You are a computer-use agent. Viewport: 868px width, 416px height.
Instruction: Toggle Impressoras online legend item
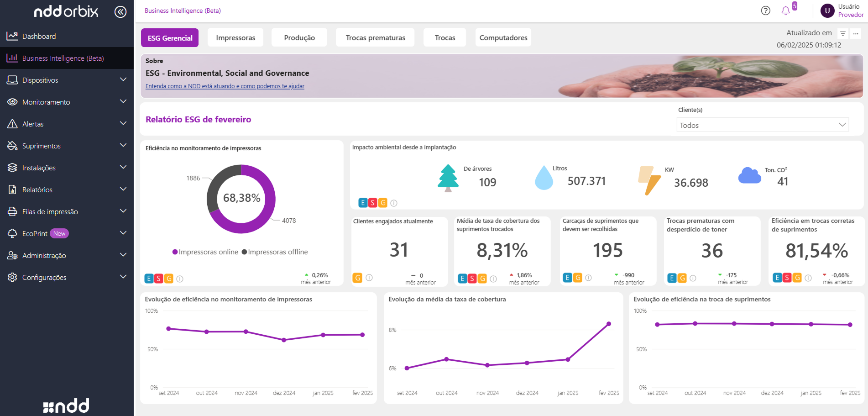pos(205,252)
